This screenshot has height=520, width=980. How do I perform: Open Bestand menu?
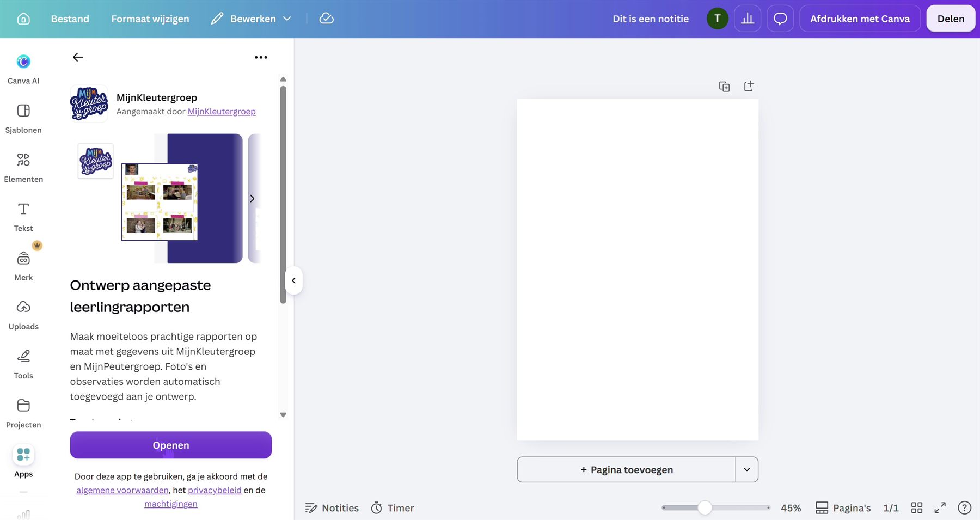[x=70, y=19]
